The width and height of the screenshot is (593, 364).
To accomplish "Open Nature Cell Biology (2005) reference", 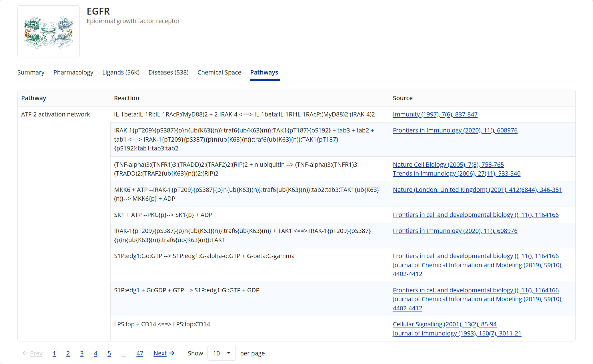I will click(x=448, y=165).
